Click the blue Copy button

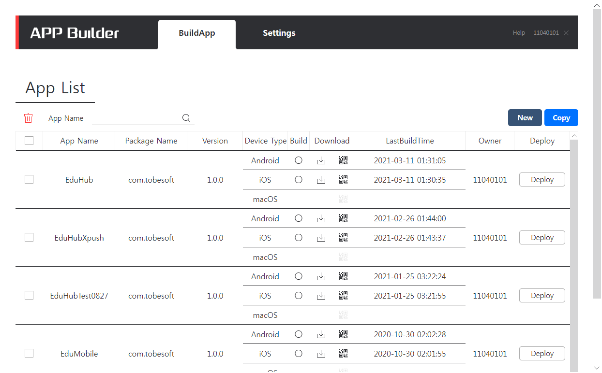pyautogui.click(x=561, y=118)
